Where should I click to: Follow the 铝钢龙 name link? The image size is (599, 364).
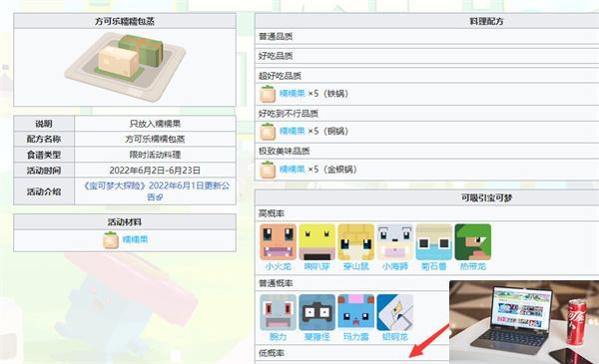pos(395,337)
